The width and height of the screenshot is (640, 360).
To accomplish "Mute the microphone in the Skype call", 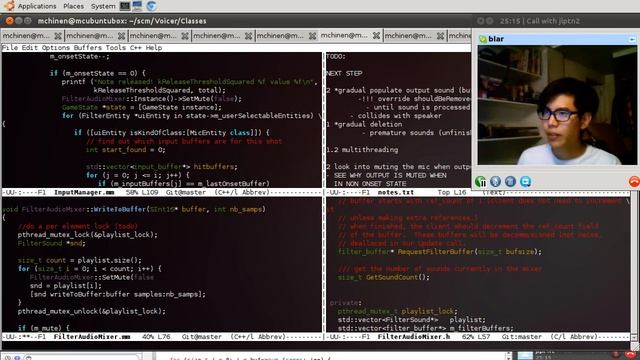I will pyautogui.click(x=496, y=181).
